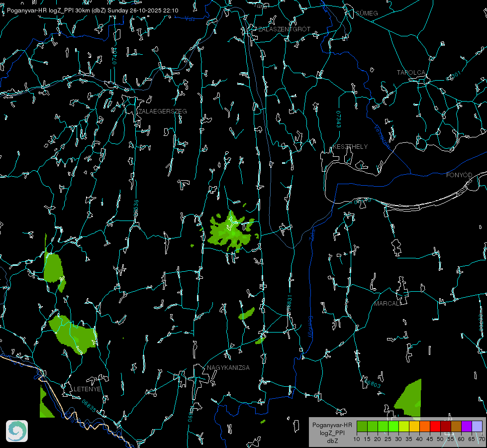This screenshot has height=448, width=487.
Task: Pick the 55–60 dBZ brown legend swatch
Action: [456, 426]
